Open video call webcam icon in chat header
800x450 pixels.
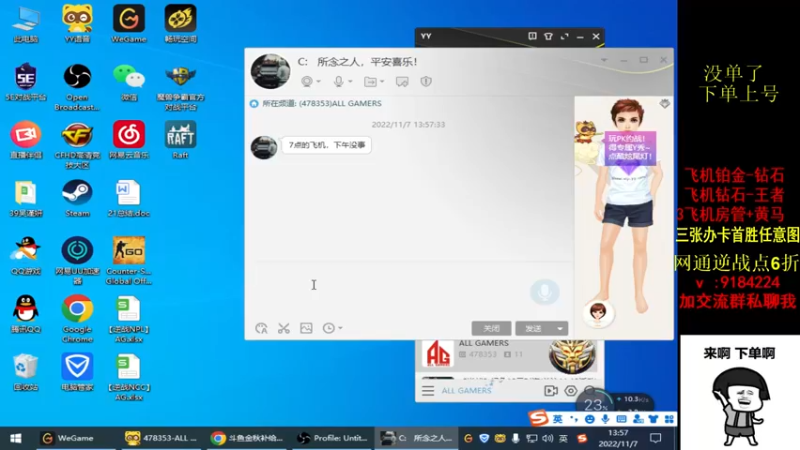307,82
